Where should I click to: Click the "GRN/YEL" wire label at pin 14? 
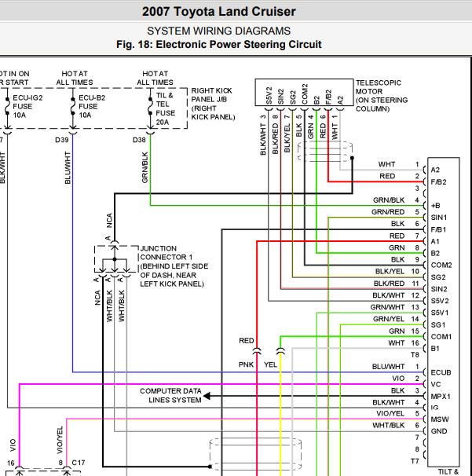pyautogui.click(x=389, y=319)
